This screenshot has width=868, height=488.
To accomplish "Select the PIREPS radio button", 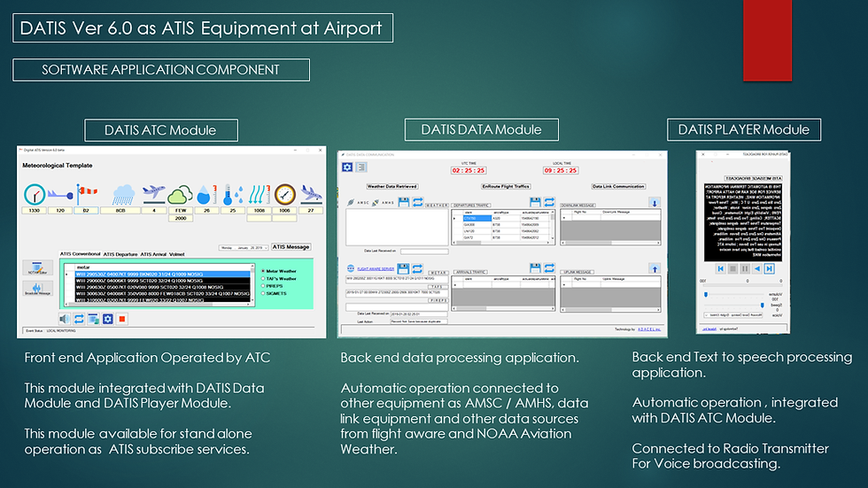I will (x=263, y=286).
